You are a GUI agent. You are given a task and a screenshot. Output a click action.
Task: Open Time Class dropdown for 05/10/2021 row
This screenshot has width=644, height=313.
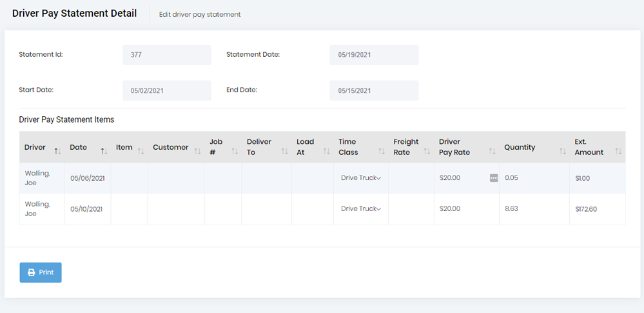point(361,208)
